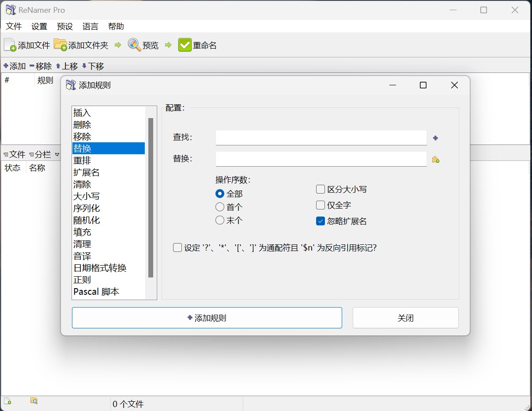The height and width of the screenshot is (411, 532).
Task: Open the 预设 menu
Action: pyautogui.click(x=65, y=26)
